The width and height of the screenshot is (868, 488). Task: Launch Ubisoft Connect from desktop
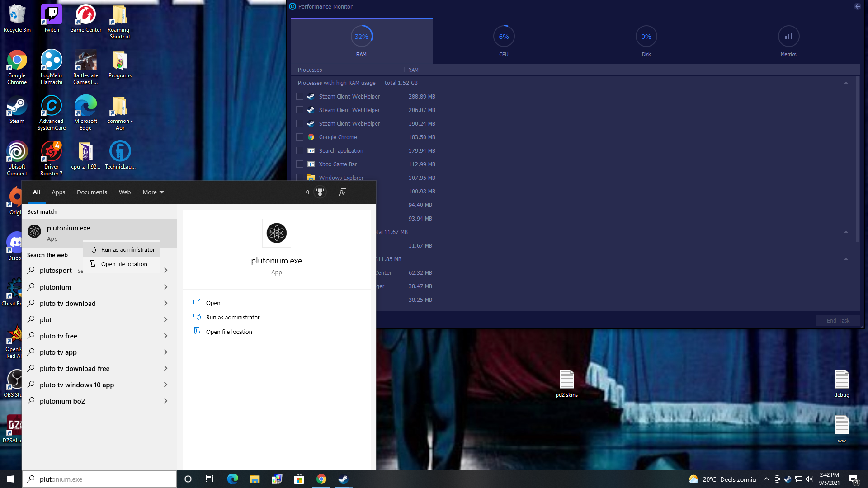[x=17, y=158]
